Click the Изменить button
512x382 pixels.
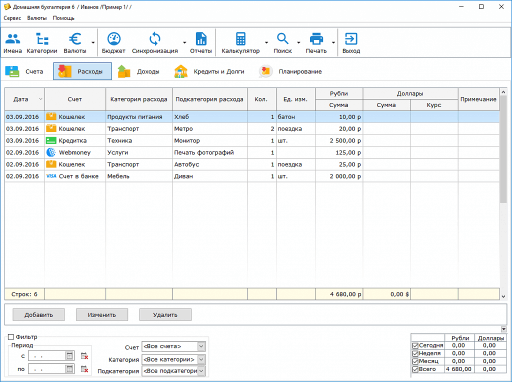click(102, 315)
